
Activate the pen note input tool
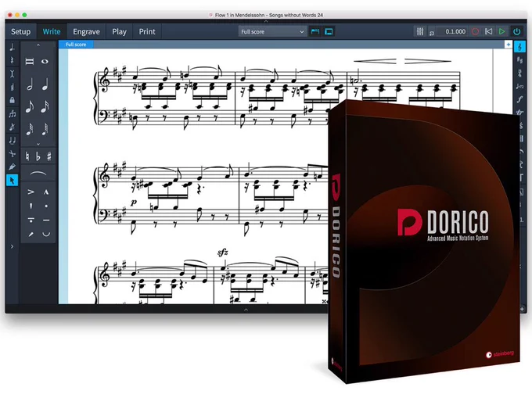(13, 167)
